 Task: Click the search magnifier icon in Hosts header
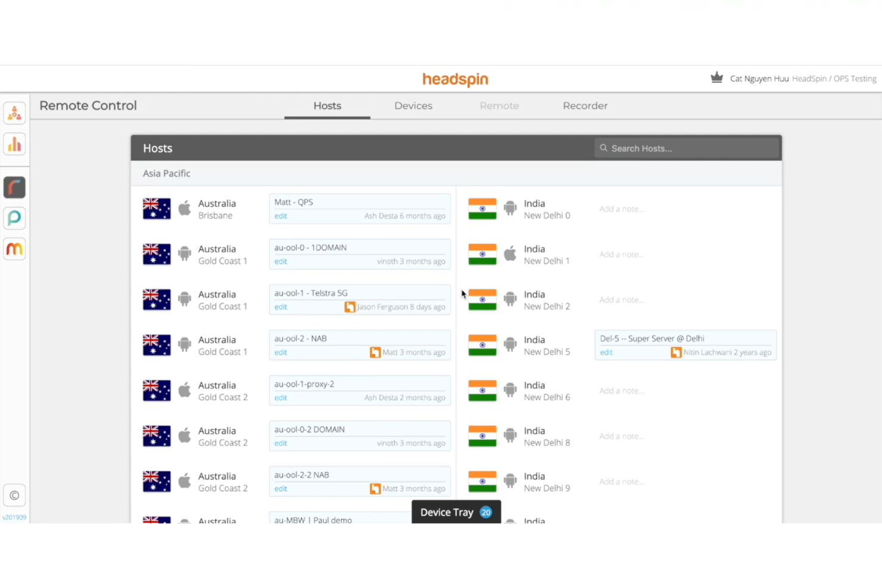[x=604, y=148]
